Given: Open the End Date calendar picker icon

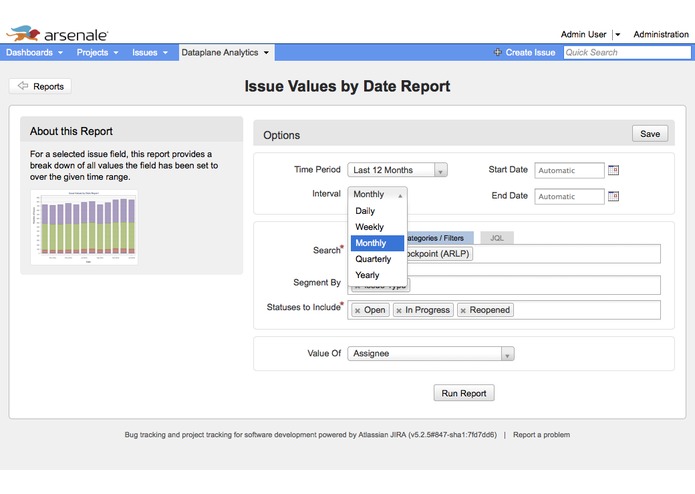Looking at the screenshot, I should [613, 196].
